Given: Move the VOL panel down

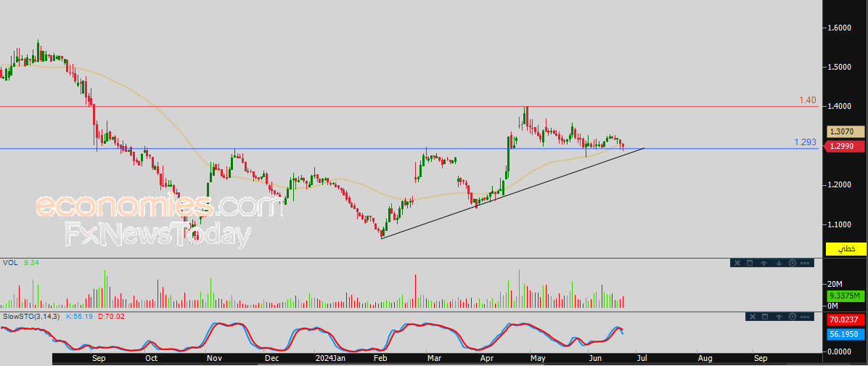Looking at the screenshot, I should [778, 263].
